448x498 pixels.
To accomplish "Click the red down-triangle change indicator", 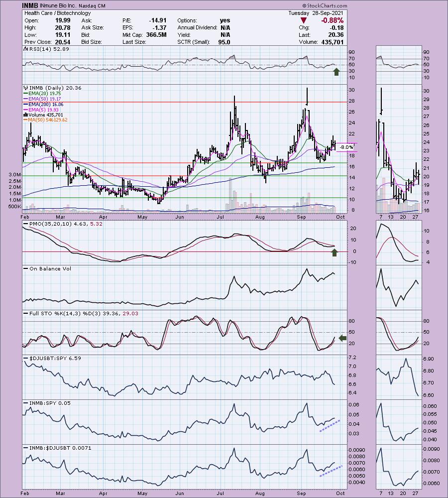I will pos(304,20).
